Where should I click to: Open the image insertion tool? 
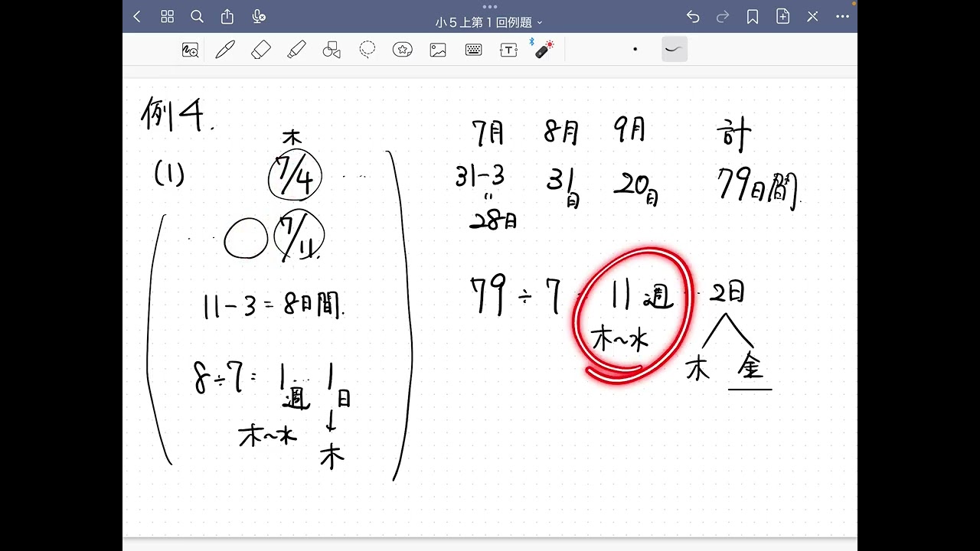tap(438, 50)
